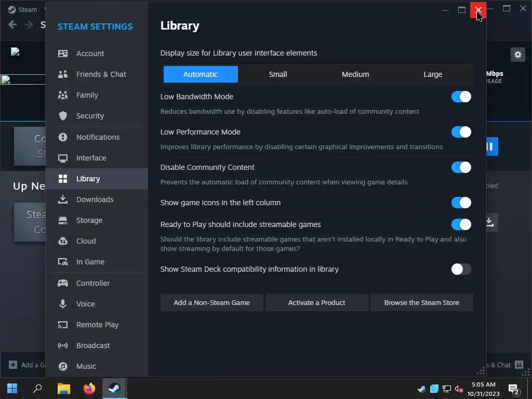Click the Broadcast signal icon
The height and width of the screenshot is (399, 532).
coord(63,345)
